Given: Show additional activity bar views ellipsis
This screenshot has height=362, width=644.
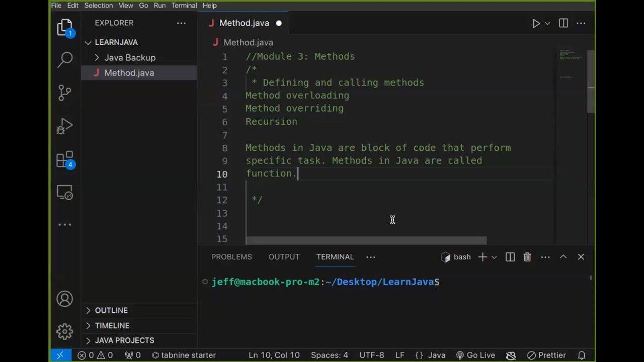Looking at the screenshot, I should click(x=65, y=225).
